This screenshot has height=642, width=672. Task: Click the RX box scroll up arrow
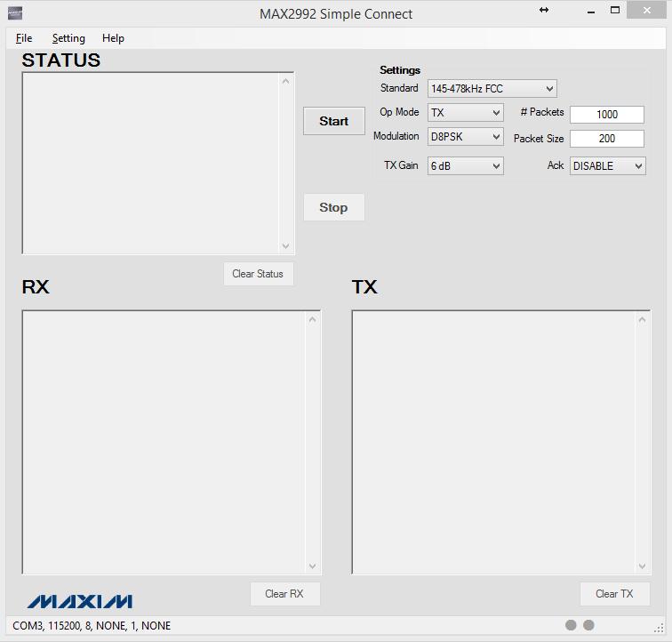(x=312, y=319)
